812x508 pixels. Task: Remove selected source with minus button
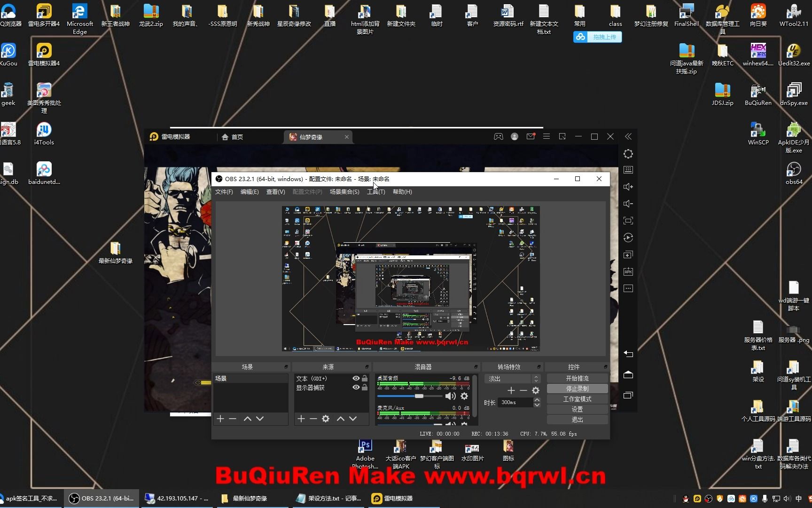pos(313,419)
